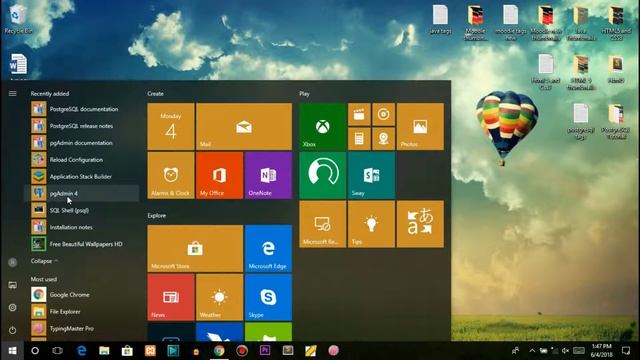Open Google Chrome from Most used
The image size is (640, 360).
point(82,295)
